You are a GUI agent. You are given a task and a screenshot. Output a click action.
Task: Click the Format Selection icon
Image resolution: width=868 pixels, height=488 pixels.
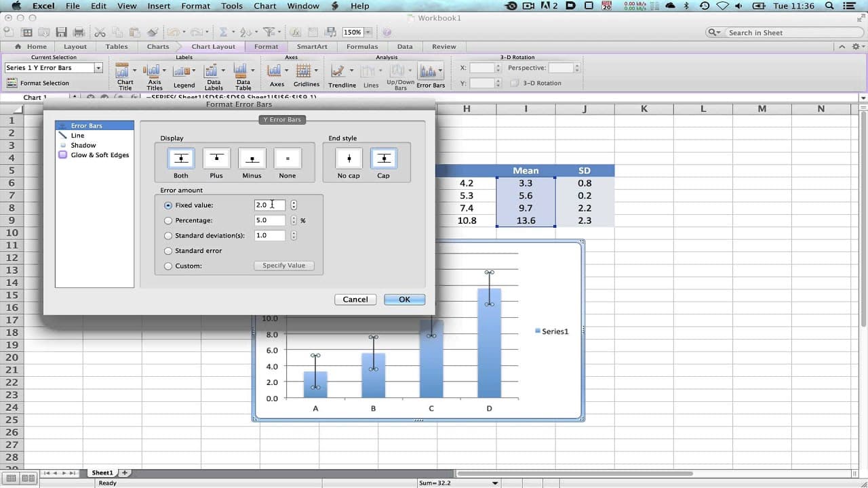[x=12, y=83]
